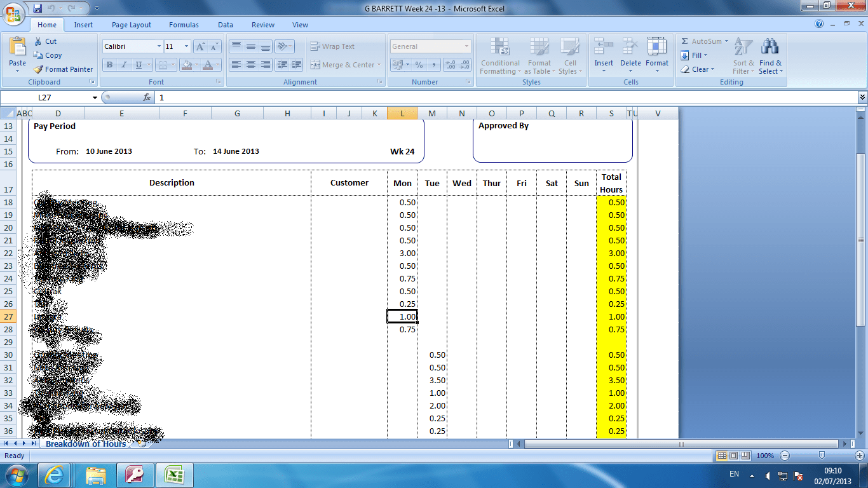
Task: Switch to Normal view in status bar
Action: 721,456
